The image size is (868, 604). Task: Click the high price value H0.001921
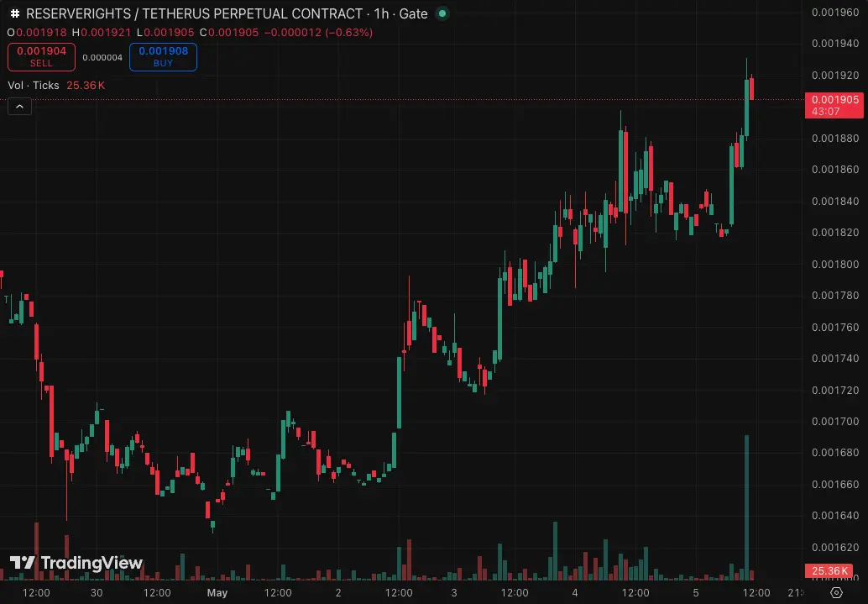pyautogui.click(x=102, y=33)
